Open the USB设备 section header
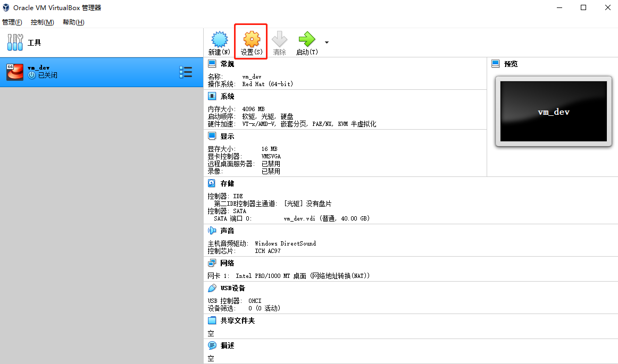 [233, 288]
